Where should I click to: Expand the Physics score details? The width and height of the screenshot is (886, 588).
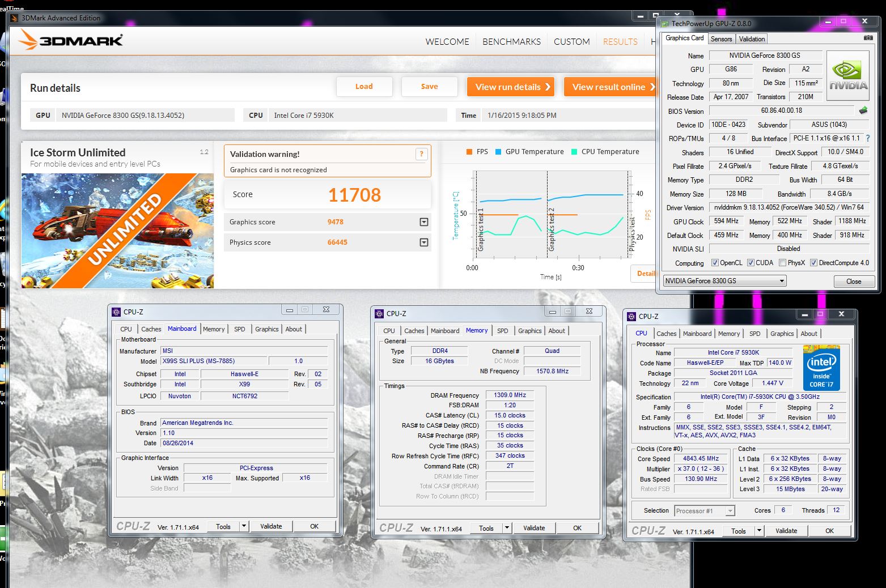(423, 242)
